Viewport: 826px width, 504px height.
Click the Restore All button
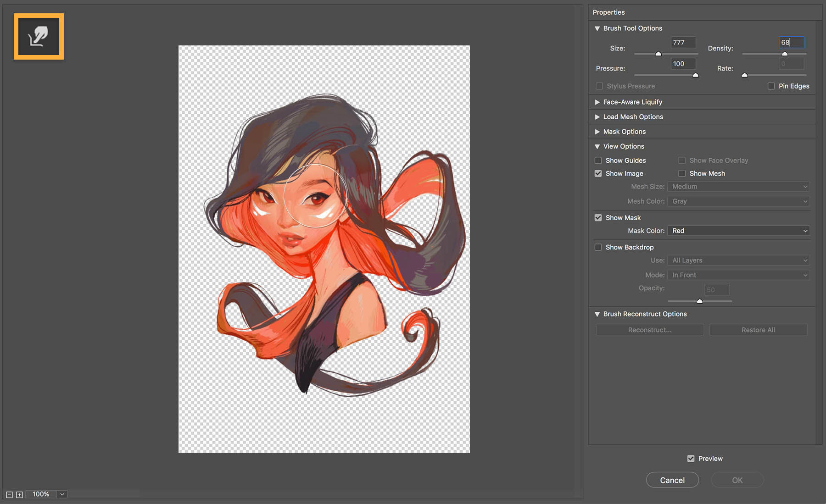pyautogui.click(x=758, y=329)
